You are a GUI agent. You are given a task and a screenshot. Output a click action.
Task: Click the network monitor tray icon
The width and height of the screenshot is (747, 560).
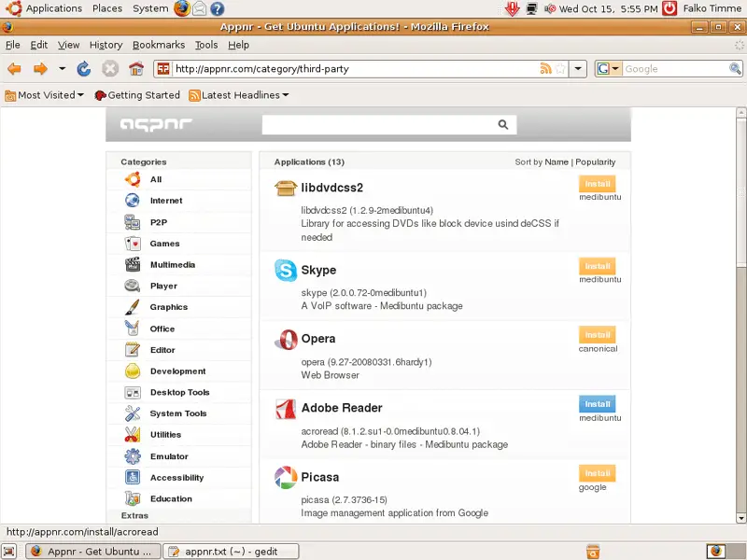[x=531, y=8]
